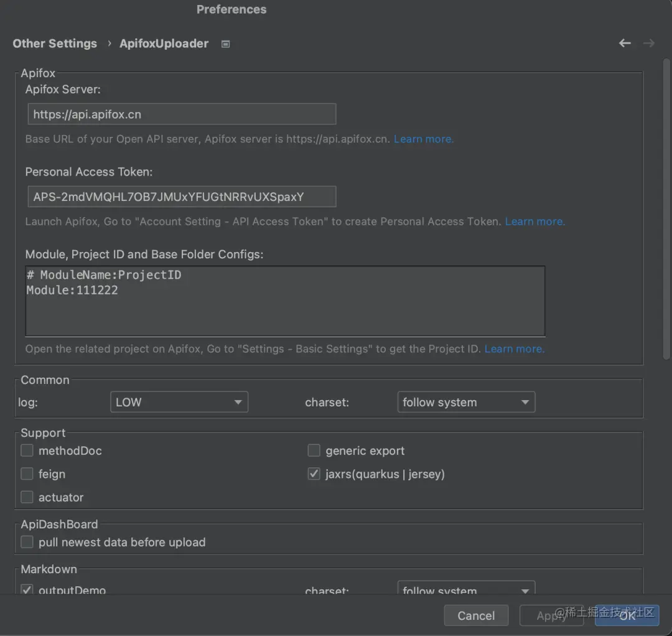
Task: Click the Markdown group title
Action: point(49,569)
